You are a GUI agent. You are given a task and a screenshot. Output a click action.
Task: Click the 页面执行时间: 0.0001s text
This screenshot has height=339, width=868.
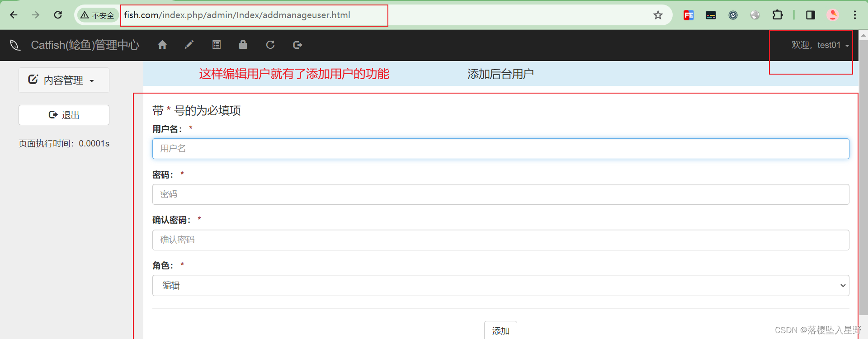pos(64,143)
